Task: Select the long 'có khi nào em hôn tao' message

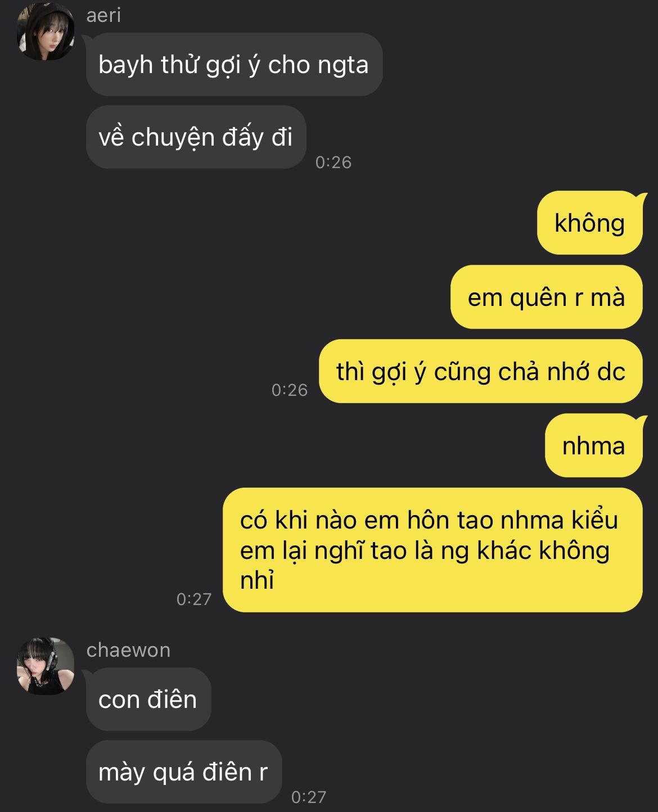Action: pyautogui.click(x=432, y=550)
